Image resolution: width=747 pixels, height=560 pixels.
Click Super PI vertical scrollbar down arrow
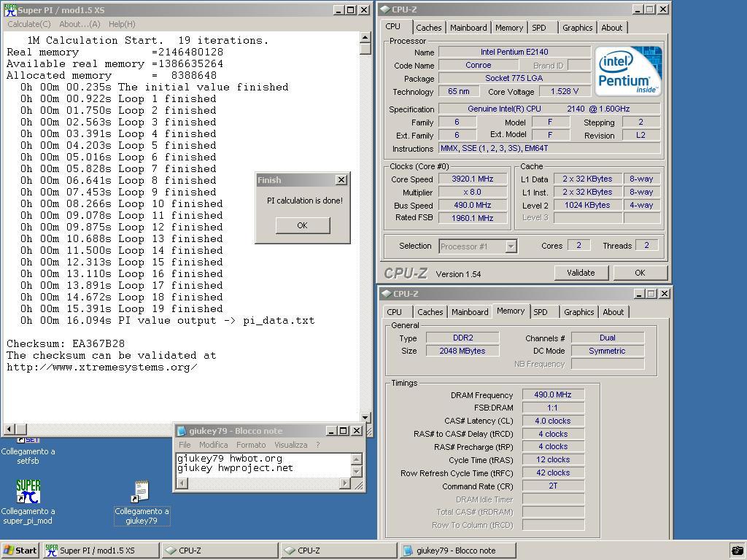(365, 417)
